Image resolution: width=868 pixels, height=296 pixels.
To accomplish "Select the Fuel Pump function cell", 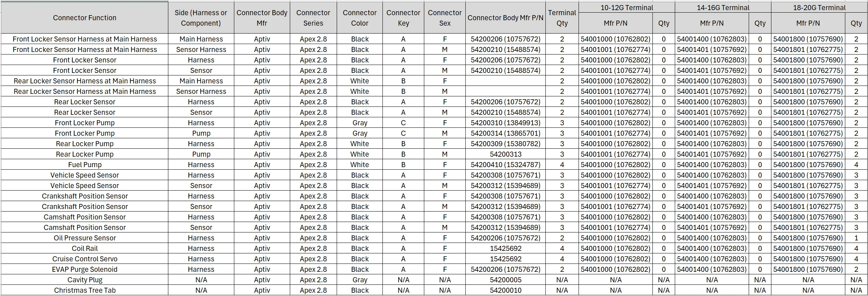I will [84, 165].
